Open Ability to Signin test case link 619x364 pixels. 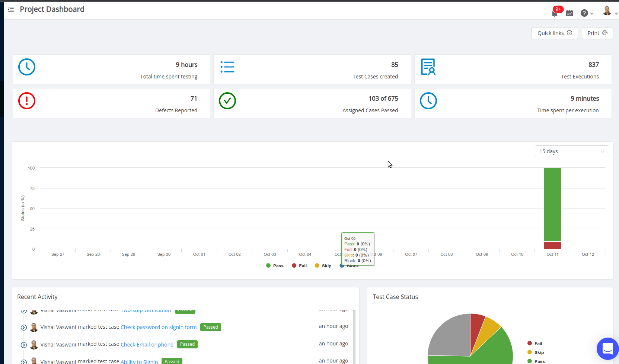click(x=139, y=361)
